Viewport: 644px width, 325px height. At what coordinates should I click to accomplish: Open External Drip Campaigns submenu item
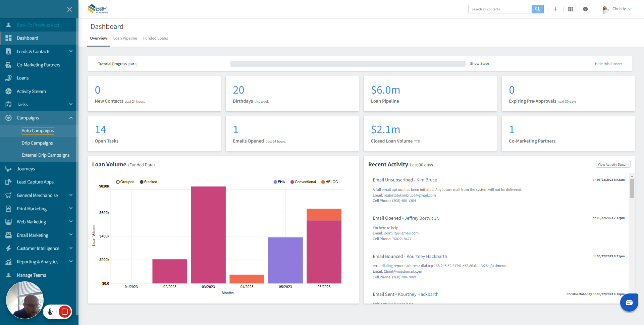click(x=46, y=155)
